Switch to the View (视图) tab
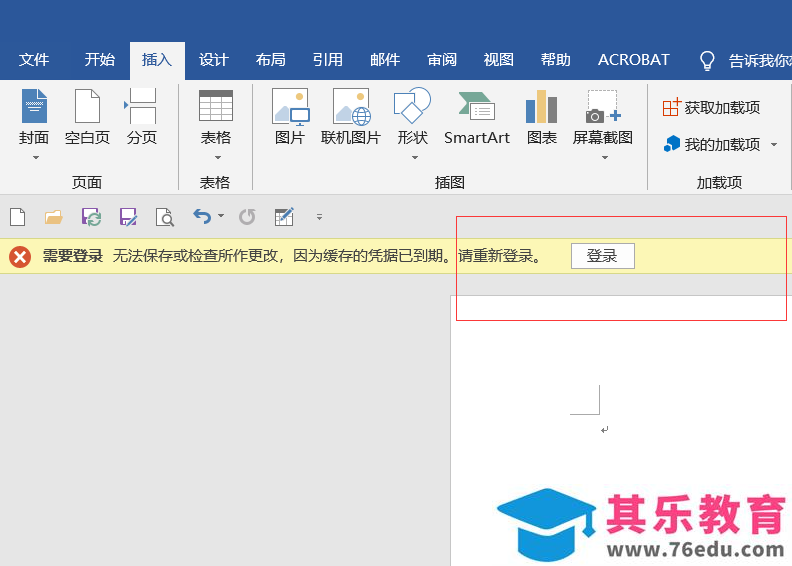792x566 pixels. click(x=499, y=60)
